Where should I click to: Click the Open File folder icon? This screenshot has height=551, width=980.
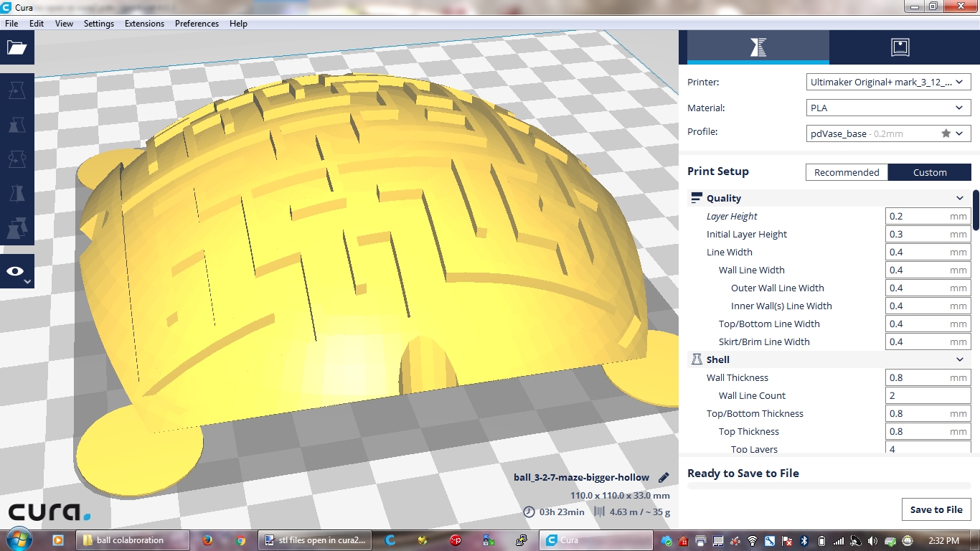(17, 48)
